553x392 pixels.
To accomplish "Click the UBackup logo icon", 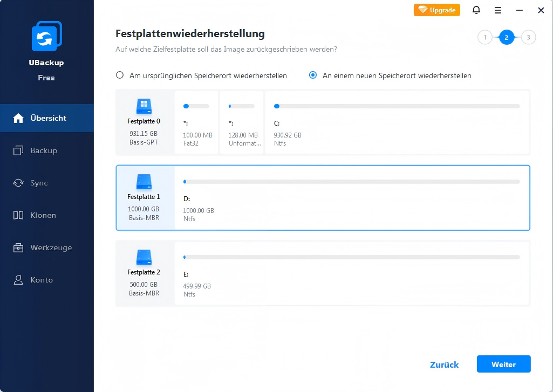I will tap(46, 37).
